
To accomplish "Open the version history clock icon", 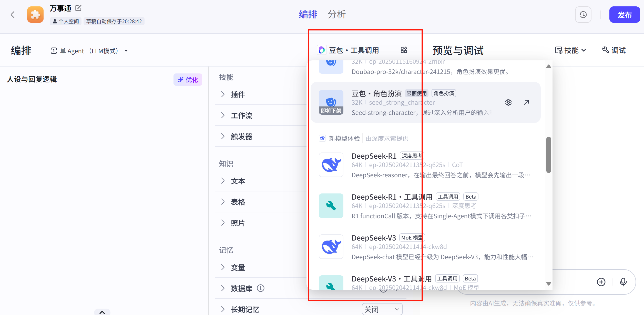I will point(583,15).
